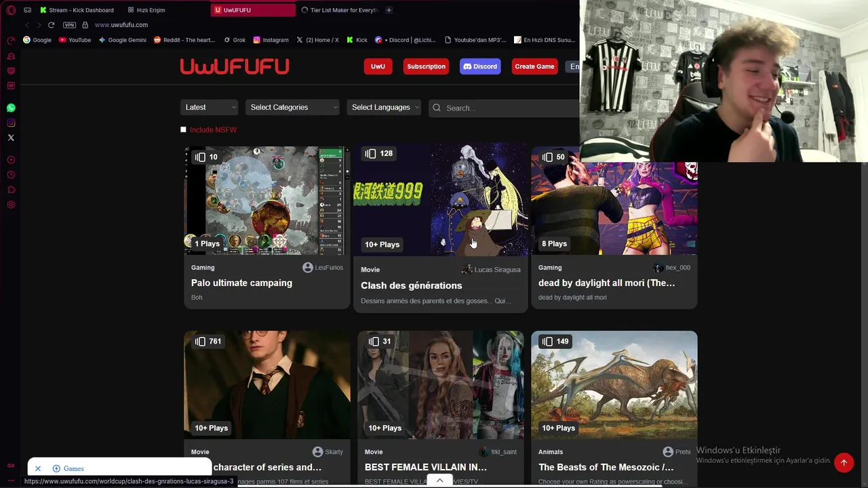The width and height of the screenshot is (868, 488).
Task: Go forward to the next page
Action: pyautogui.click(x=39, y=25)
